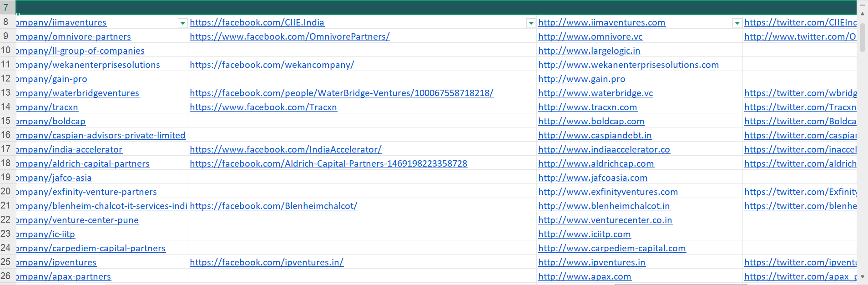Image resolution: width=868 pixels, height=285 pixels.
Task: Open http://www.iciitp.com link
Action: (585, 234)
